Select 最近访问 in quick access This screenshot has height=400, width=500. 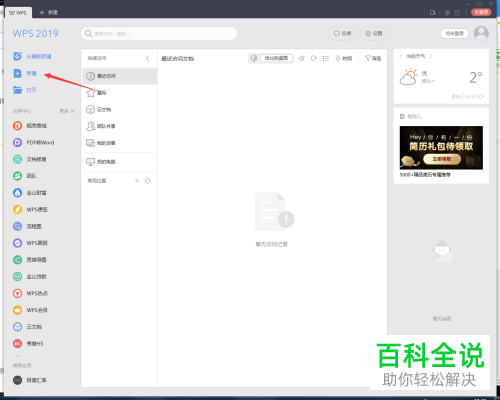coord(119,76)
